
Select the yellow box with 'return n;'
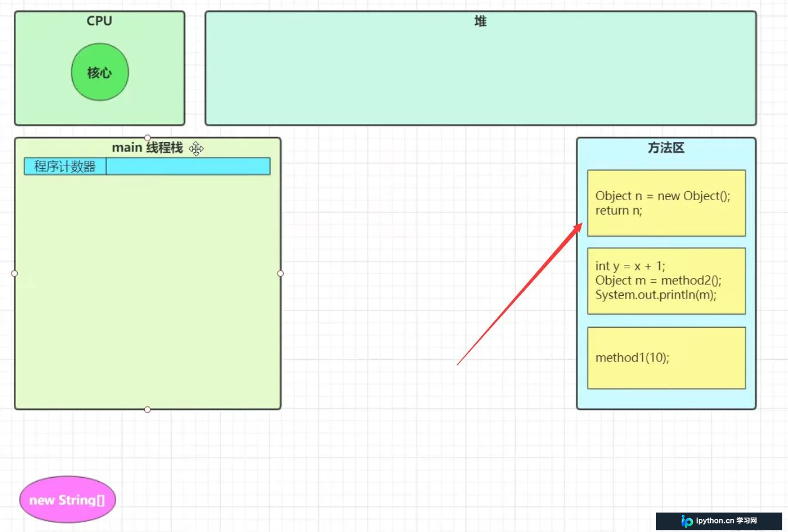click(x=667, y=203)
